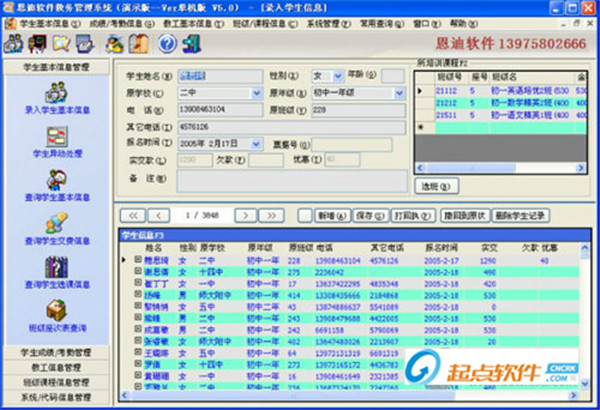
Task: Click the two-students toolbar icon
Action: tap(14, 44)
